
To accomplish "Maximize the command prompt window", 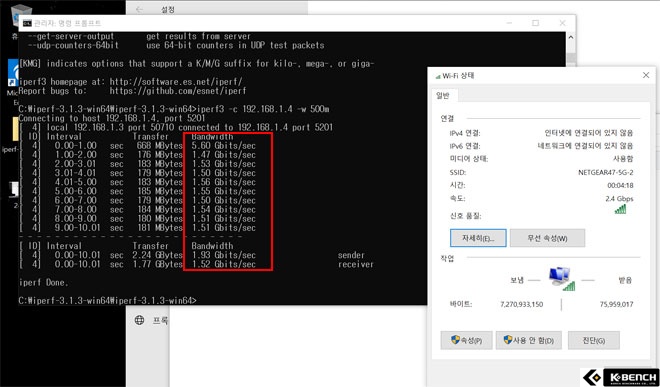I will point(535,23).
